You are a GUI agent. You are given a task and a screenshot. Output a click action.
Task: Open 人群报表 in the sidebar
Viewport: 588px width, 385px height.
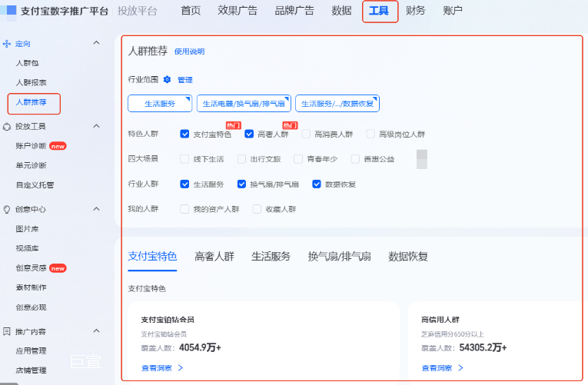coord(31,82)
